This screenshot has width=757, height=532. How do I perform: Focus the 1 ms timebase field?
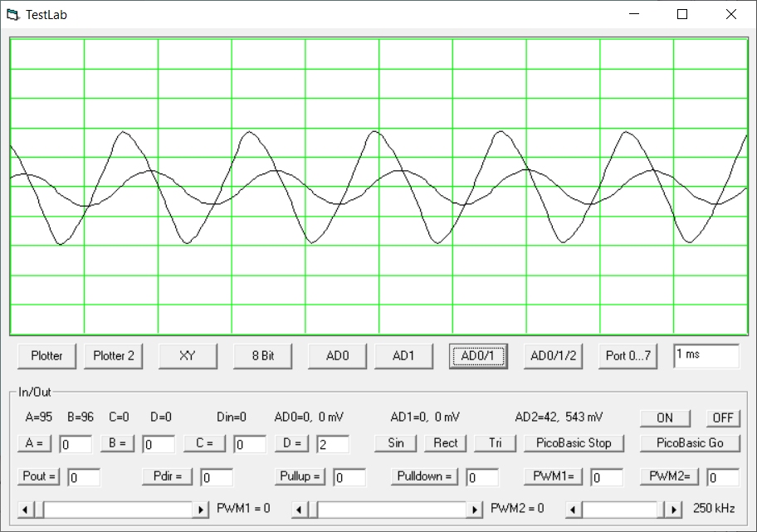click(x=706, y=355)
